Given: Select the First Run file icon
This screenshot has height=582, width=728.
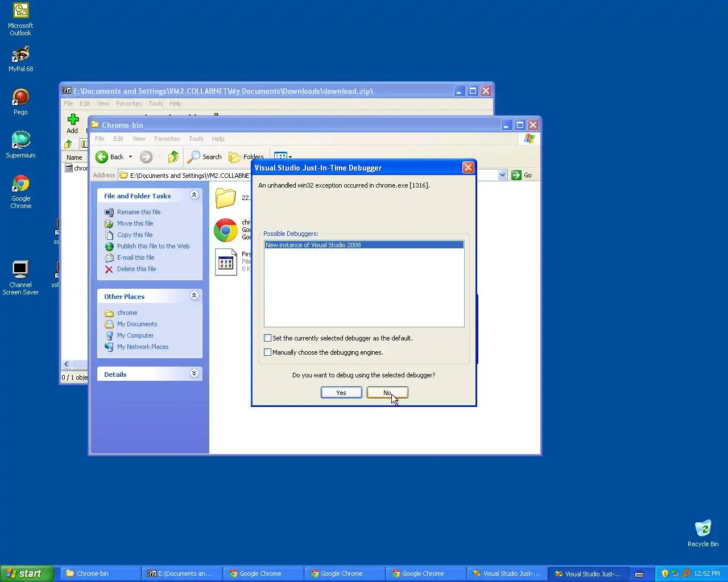Looking at the screenshot, I should point(226,262).
